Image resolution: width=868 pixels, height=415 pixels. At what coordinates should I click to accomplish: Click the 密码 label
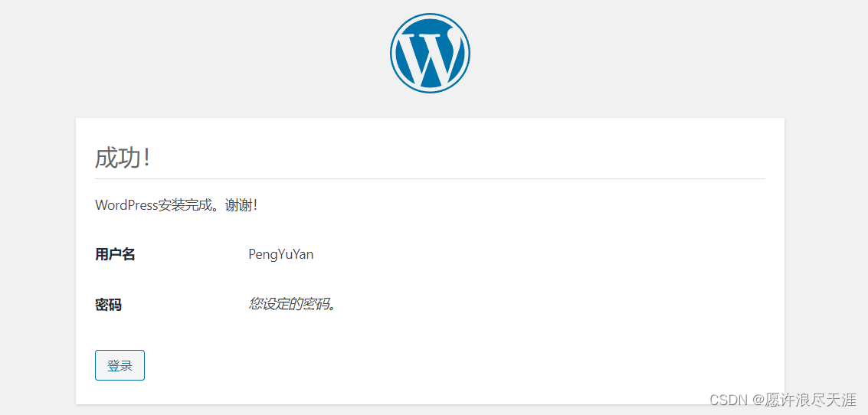coord(109,304)
